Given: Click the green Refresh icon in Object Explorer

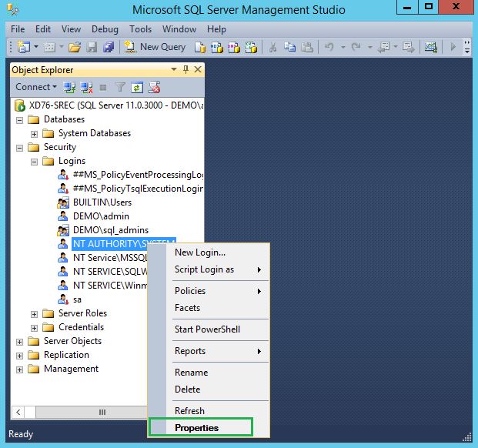Looking at the screenshot, I should click(x=137, y=87).
